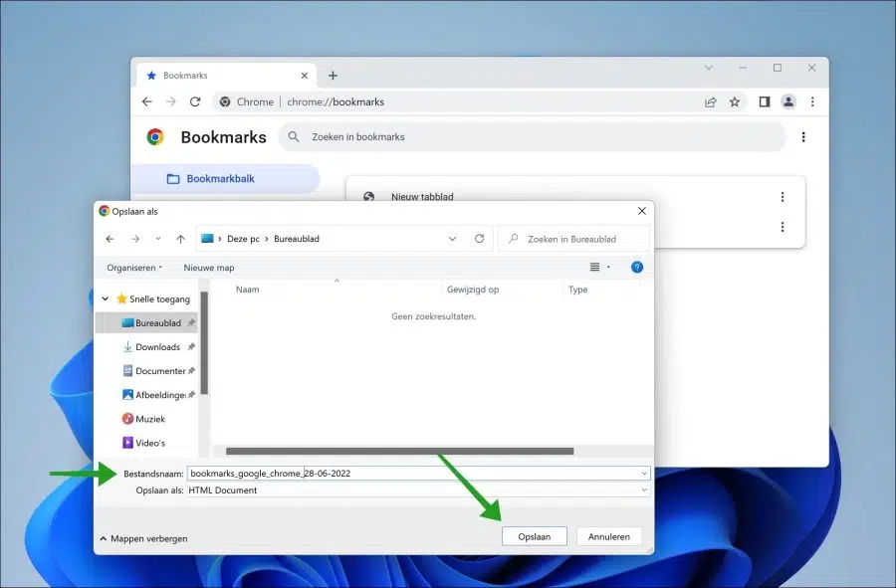Select the Bookmarkbalk folder
The image size is (896, 588).
click(226, 179)
